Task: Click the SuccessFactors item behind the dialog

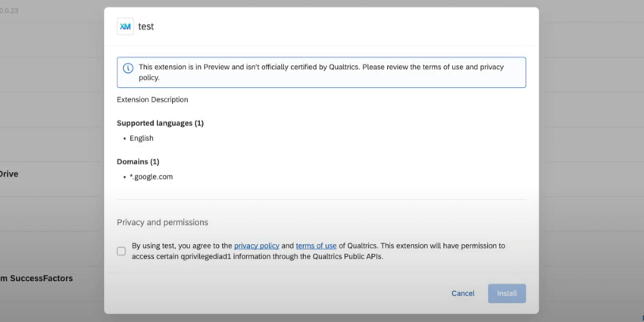Action: click(36, 278)
